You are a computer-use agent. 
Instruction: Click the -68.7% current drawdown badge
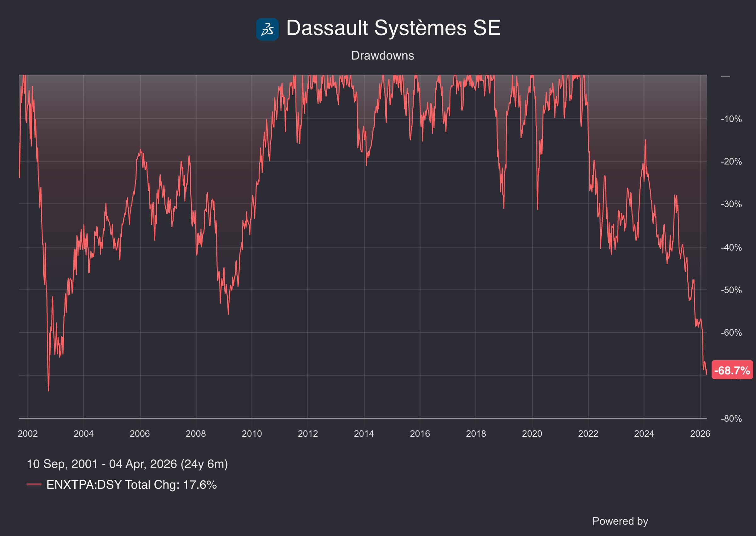732,370
